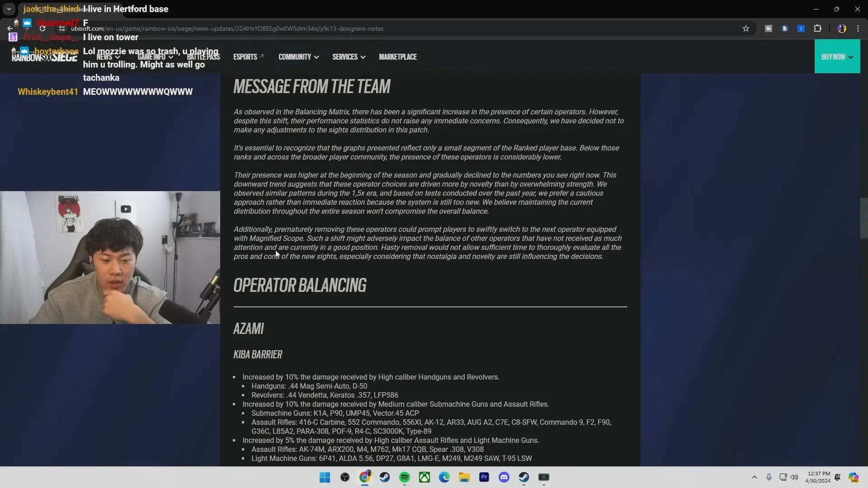
Task: Click the paragraph starting "As observed in the Balancing Matrix"
Action: [x=429, y=121]
